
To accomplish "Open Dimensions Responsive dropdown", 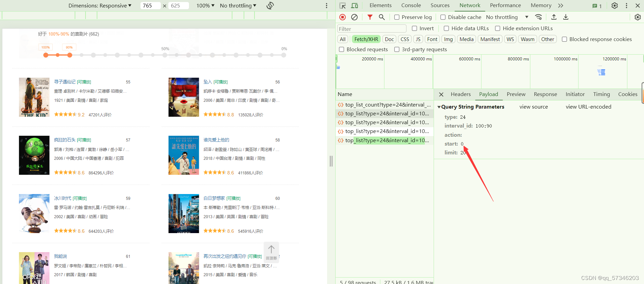I will (x=100, y=5).
